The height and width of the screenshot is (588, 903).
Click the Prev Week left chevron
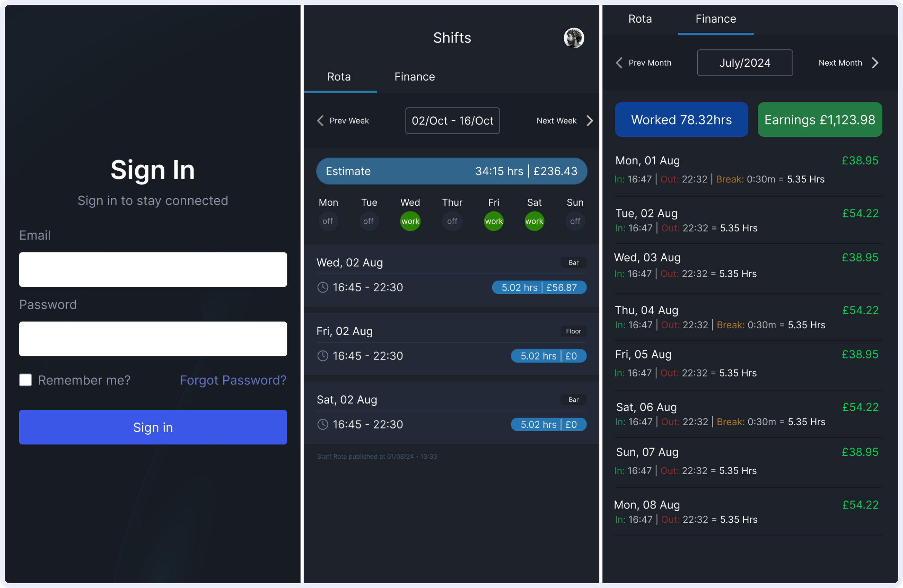pyautogui.click(x=321, y=121)
